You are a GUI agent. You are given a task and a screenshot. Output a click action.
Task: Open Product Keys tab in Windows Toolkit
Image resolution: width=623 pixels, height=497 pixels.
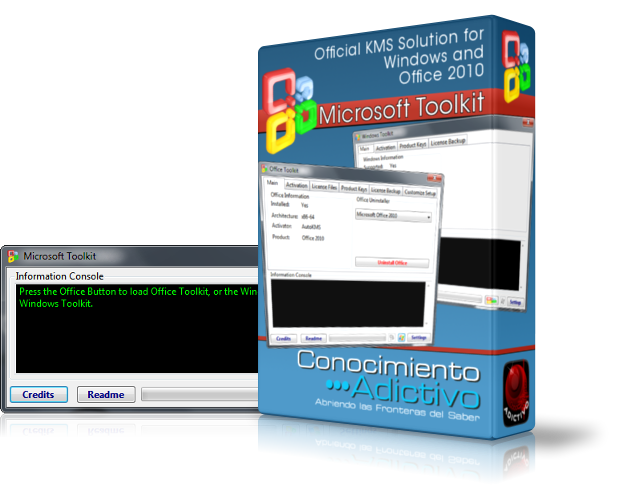coord(413,145)
